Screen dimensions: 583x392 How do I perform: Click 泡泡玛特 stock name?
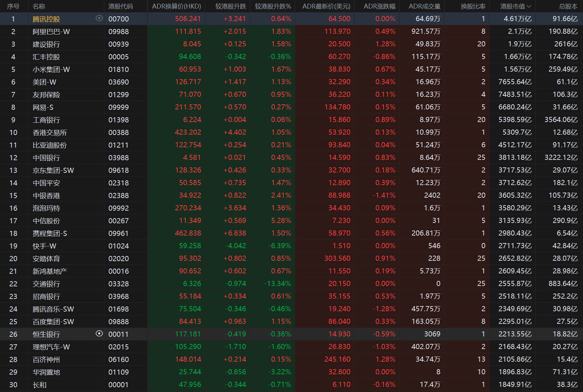(46, 208)
